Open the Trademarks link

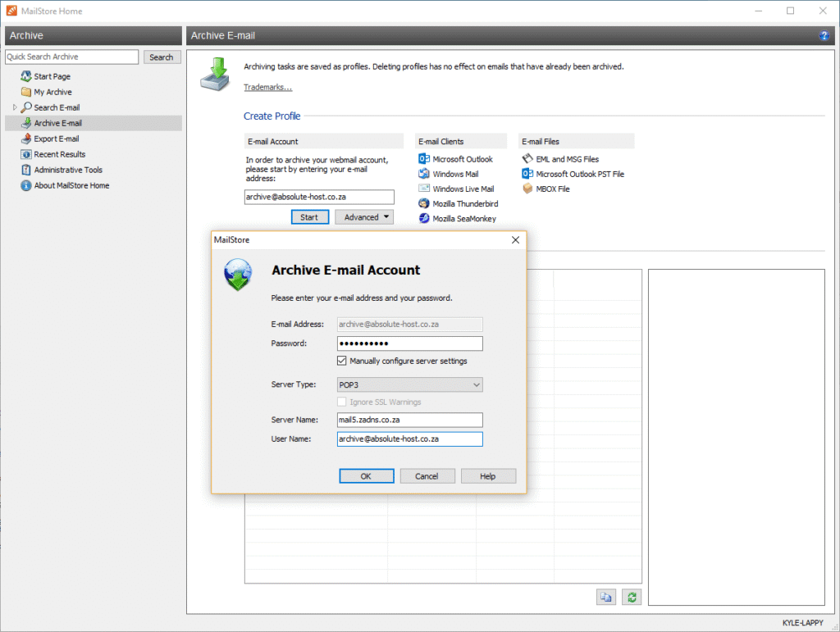(268, 87)
